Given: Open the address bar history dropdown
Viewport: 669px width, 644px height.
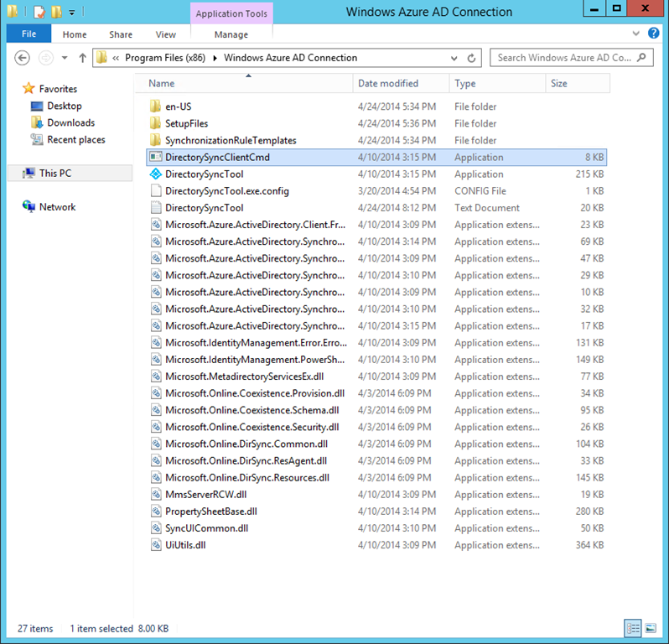Looking at the screenshot, I should (454, 58).
